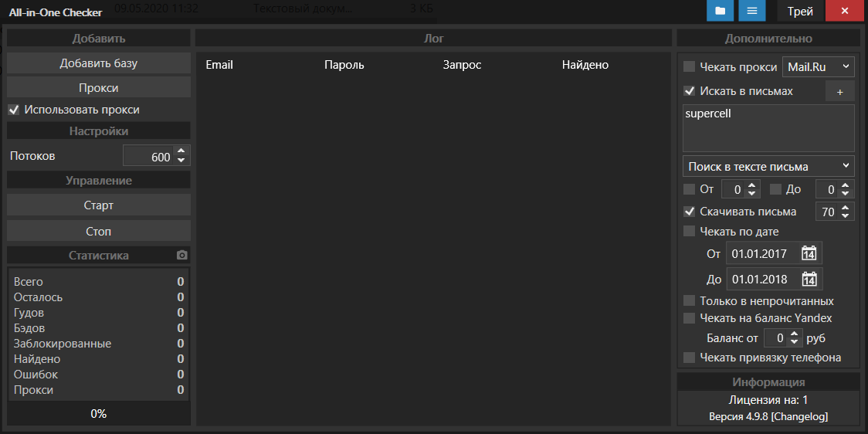This screenshot has width=868, height=434.
Task: Open the hamburger menu icon
Action: (751, 11)
